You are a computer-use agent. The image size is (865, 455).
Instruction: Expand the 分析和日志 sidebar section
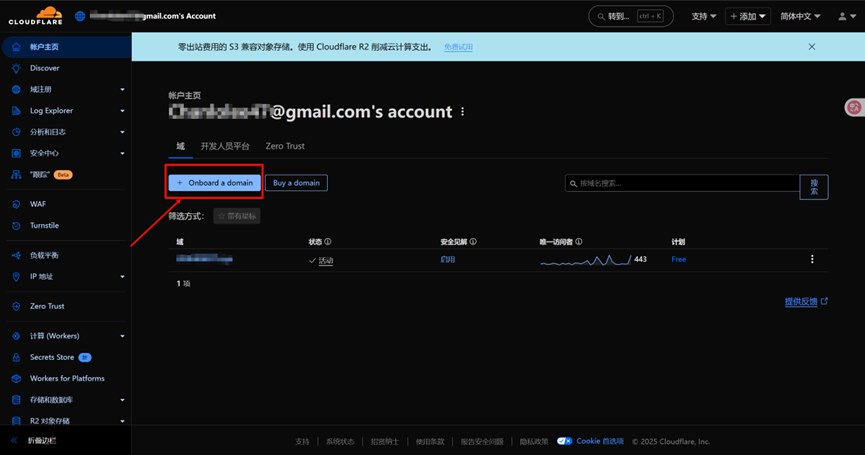pyautogui.click(x=122, y=132)
